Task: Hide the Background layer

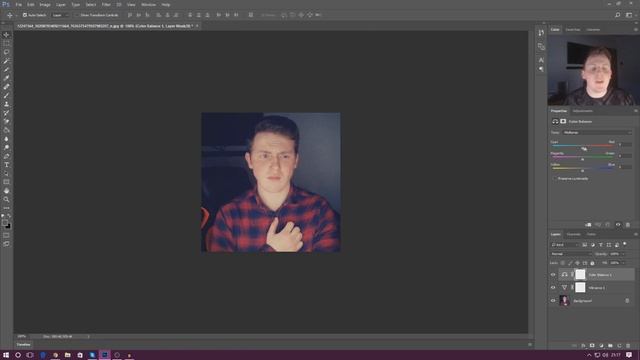Action: coord(553,301)
